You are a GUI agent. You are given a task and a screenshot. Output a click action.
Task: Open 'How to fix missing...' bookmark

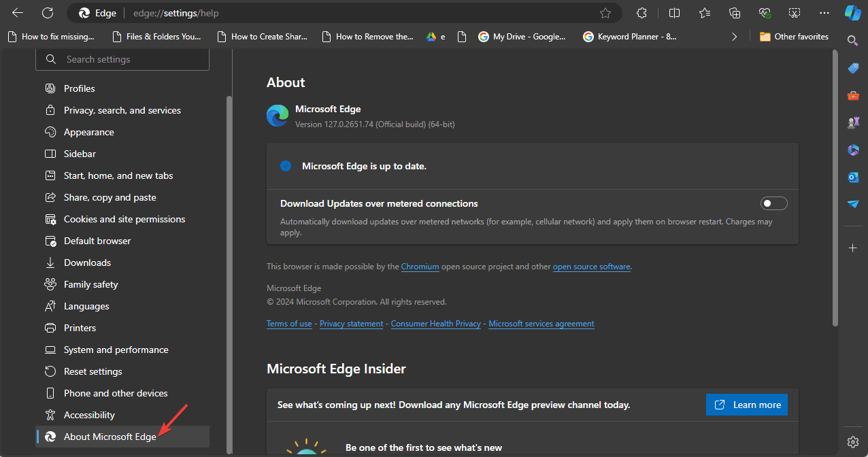[x=50, y=37]
